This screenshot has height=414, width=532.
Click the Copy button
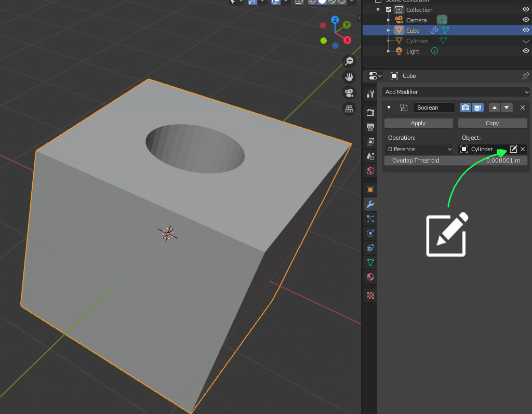[x=493, y=123]
